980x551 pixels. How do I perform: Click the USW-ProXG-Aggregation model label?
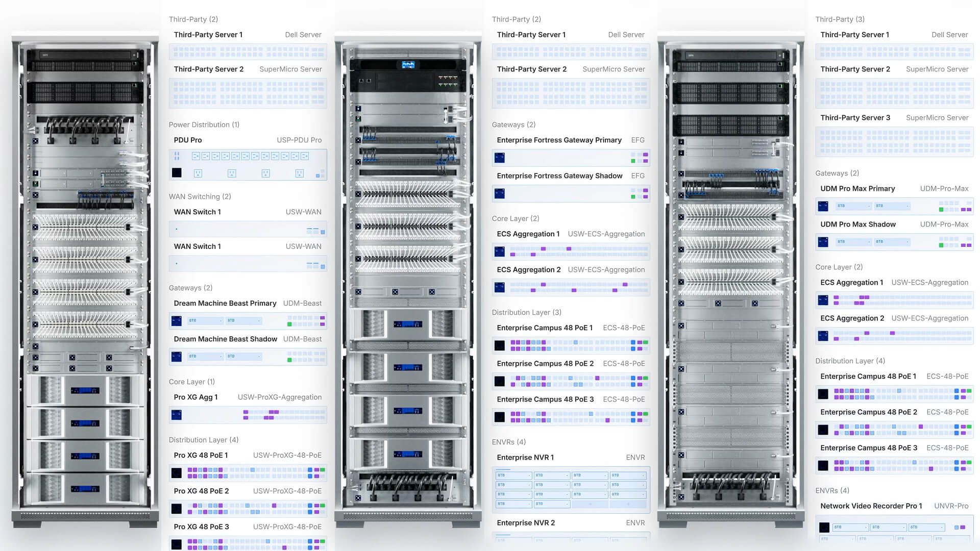(x=280, y=397)
